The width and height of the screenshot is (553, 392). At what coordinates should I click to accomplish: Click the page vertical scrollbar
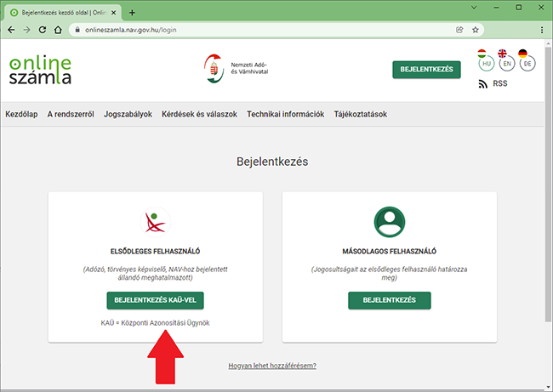(x=548, y=184)
